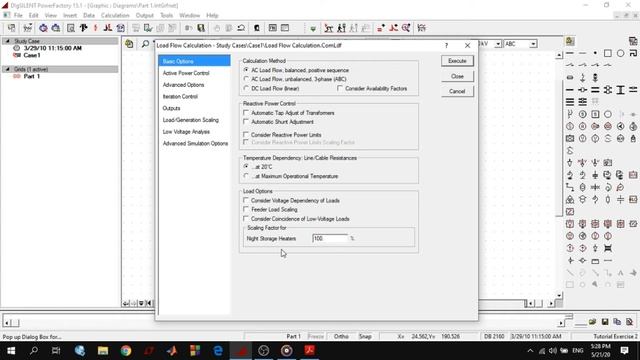This screenshot has height=360, width=640.
Task: Click the taskbar search magnifier icon
Action: click(34, 351)
